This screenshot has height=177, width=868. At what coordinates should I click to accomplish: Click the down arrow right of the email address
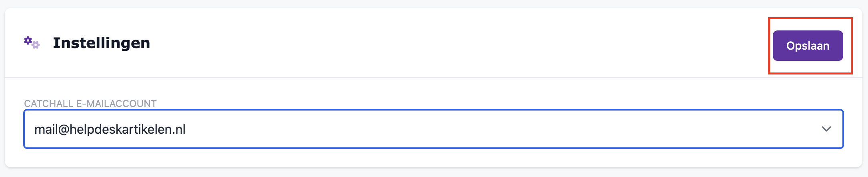pos(826,129)
